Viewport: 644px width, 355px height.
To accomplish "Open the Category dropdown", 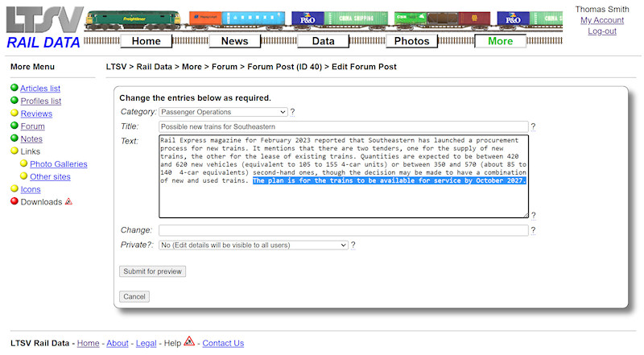I will click(x=223, y=112).
